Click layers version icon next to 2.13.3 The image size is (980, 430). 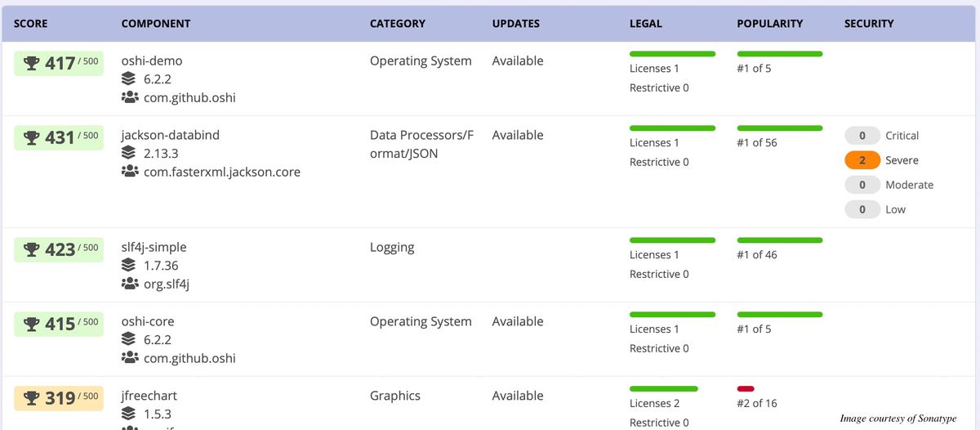pos(128,153)
